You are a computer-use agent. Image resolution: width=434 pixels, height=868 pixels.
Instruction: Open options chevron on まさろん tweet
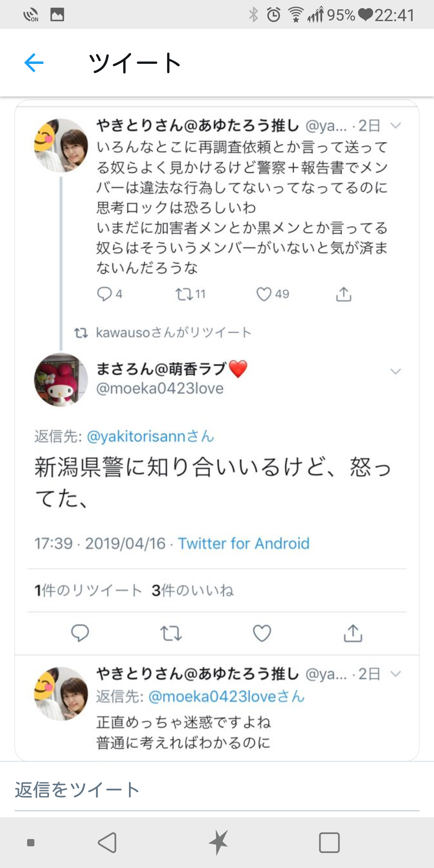[395, 371]
